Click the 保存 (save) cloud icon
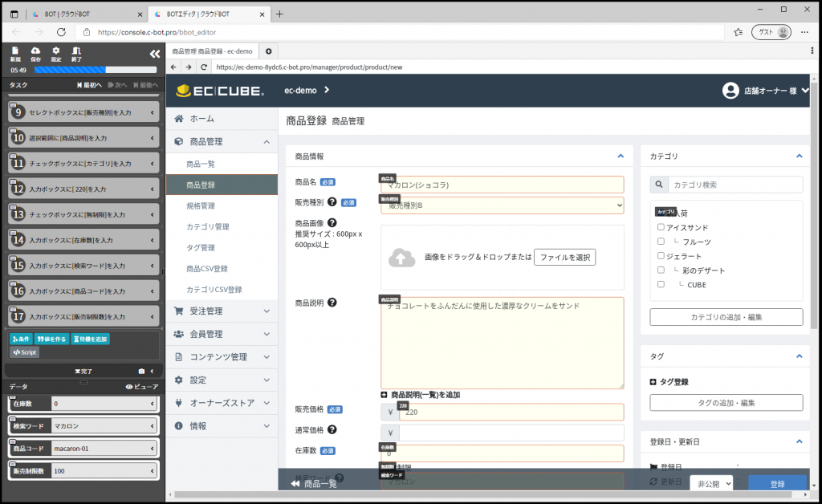The image size is (822, 504). tap(35, 54)
